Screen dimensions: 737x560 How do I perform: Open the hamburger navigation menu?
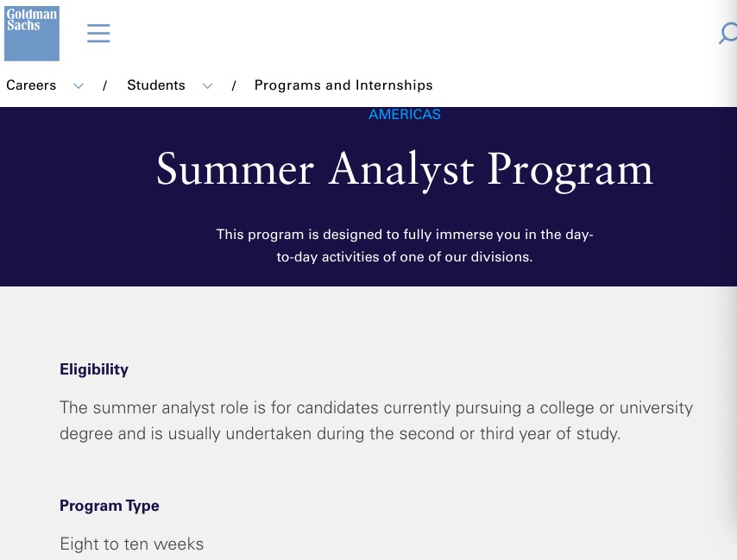[98, 34]
